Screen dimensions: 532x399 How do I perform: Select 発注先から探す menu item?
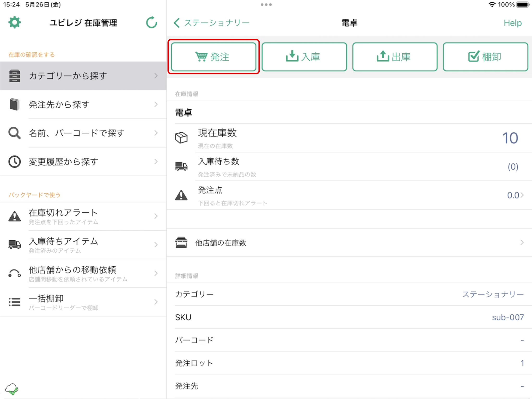[x=83, y=105]
